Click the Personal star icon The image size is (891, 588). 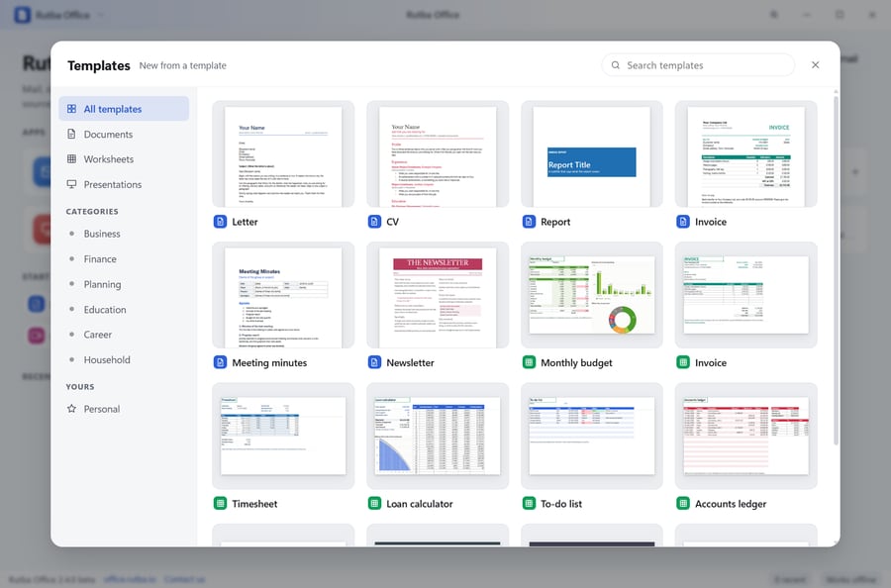[71, 409]
